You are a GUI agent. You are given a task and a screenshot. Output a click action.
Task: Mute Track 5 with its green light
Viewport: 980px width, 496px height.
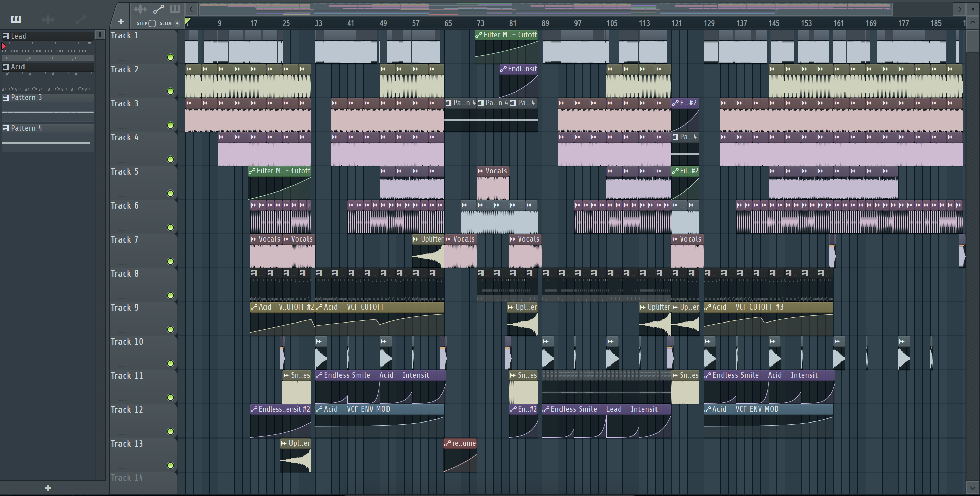pos(171,194)
